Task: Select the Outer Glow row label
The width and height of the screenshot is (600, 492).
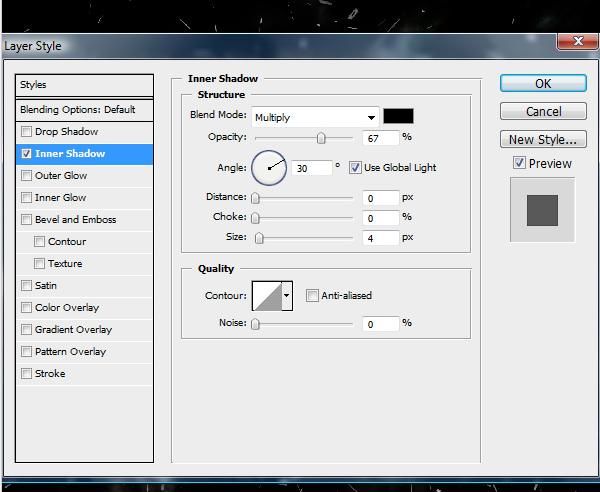Action: tap(61, 176)
